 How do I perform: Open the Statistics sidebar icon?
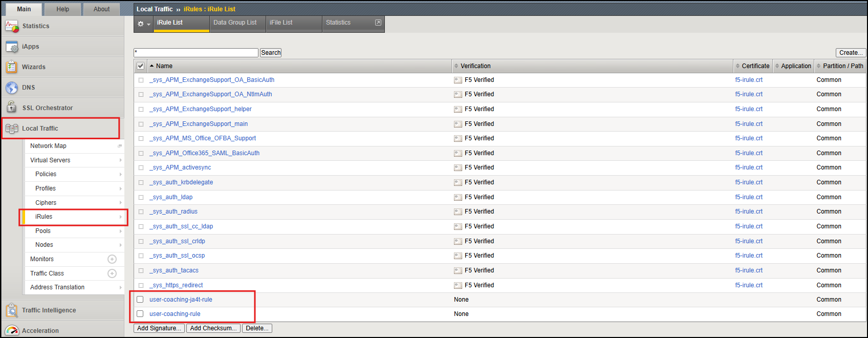(12, 26)
